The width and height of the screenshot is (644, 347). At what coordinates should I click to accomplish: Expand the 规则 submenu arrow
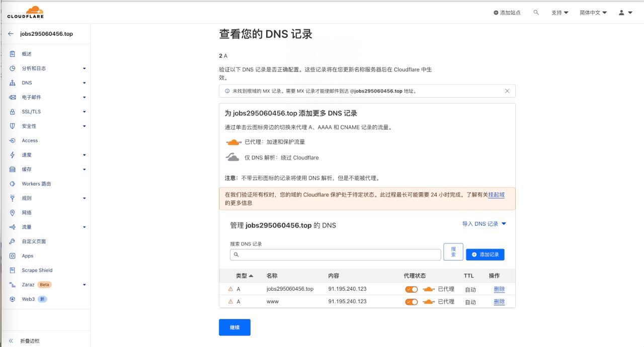point(85,198)
